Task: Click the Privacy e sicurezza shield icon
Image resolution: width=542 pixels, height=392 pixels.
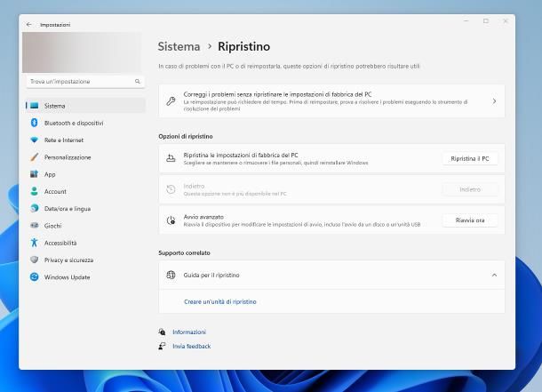Action: click(35, 260)
